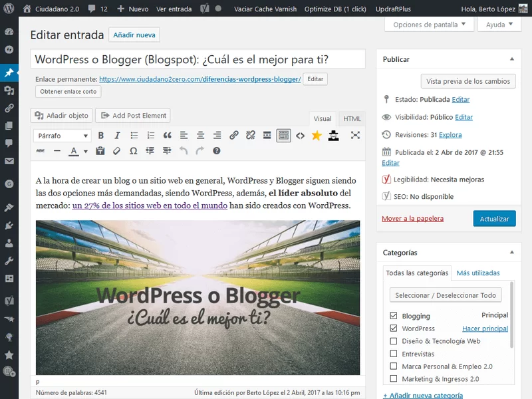Check Marca Personal & Empleo 2.0
The image size is (532, 399).
[x=394, y=366]
